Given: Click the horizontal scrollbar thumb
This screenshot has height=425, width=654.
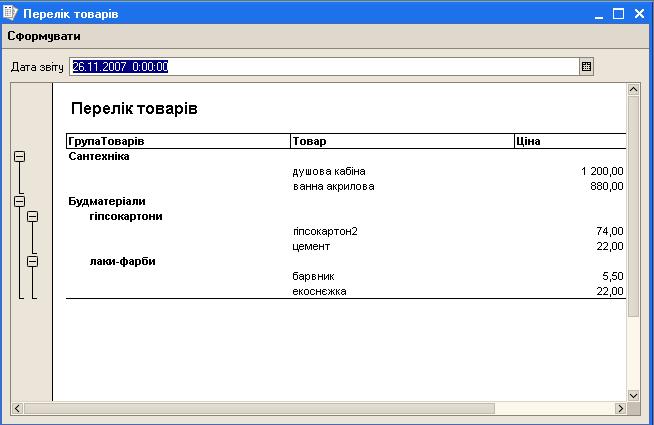Looking at the screenshot, I should [x=259, y=408].
